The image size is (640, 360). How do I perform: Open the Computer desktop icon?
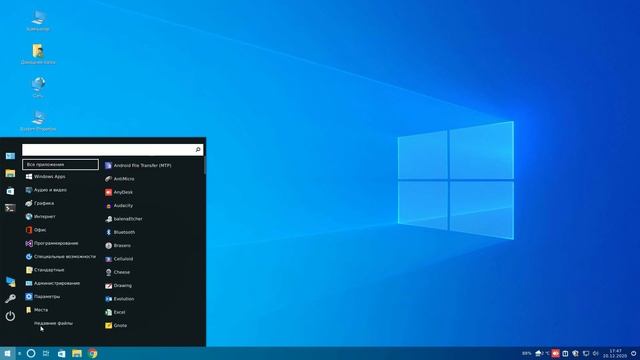[x=38, y=21]
